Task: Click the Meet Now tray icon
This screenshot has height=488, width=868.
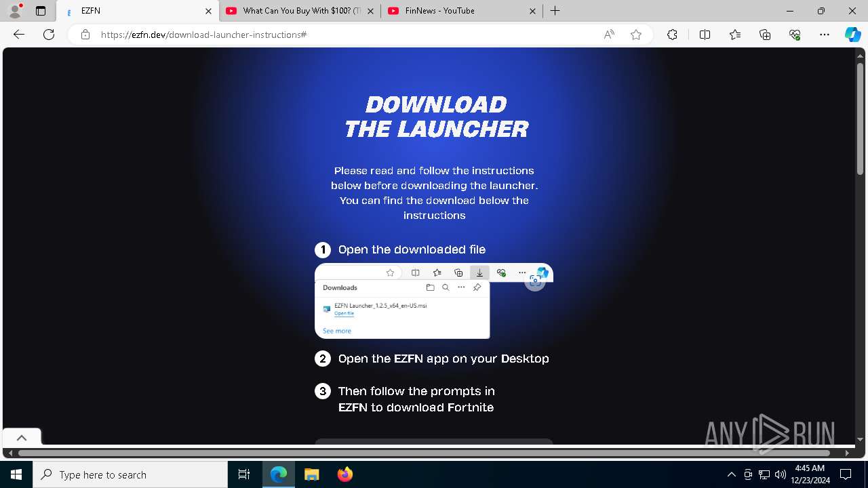Action: 748,474
